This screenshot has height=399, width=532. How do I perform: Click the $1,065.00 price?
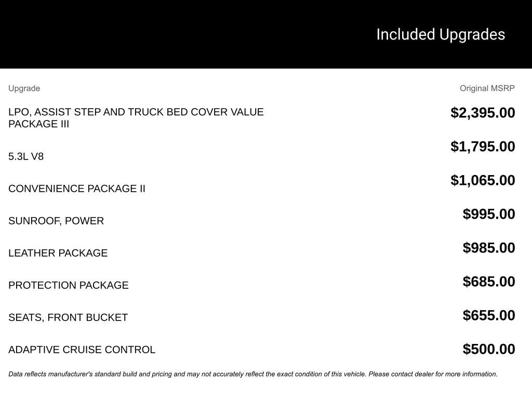(x=483, y=180)
